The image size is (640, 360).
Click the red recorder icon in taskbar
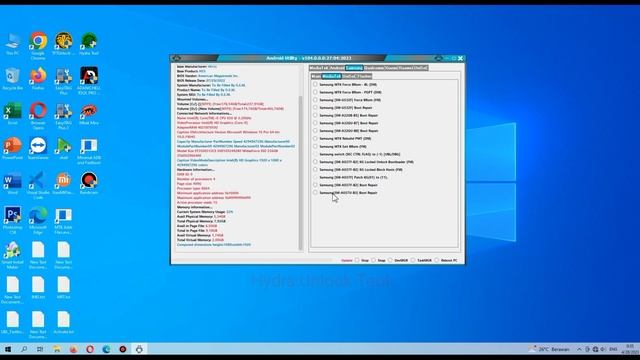(122, 349)
